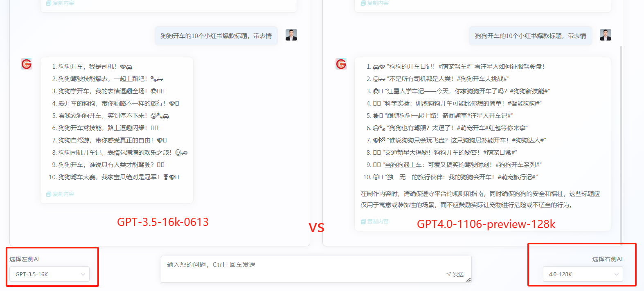Click the 复制内容 link atop the right panel
Image resolution: width=644 pixels, height=291 pixels.
coord(374,3)
